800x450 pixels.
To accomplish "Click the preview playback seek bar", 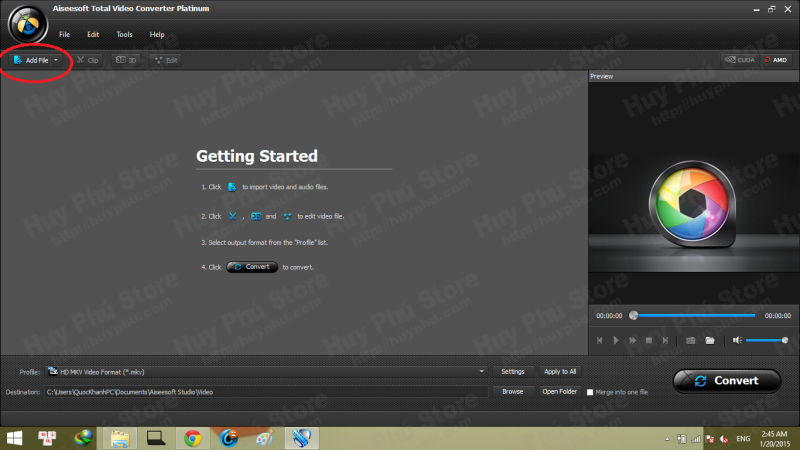I will point(694,315).
